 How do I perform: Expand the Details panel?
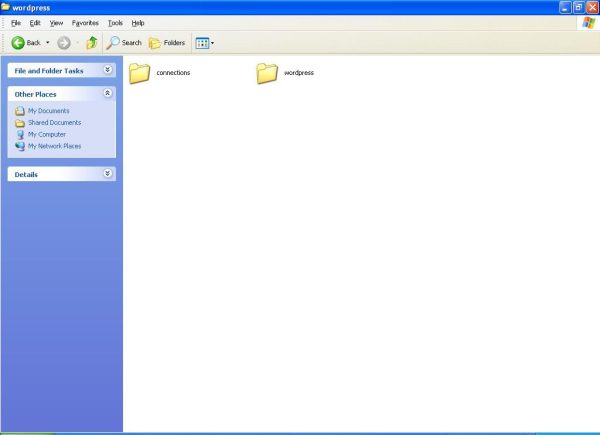click(108, 173)
